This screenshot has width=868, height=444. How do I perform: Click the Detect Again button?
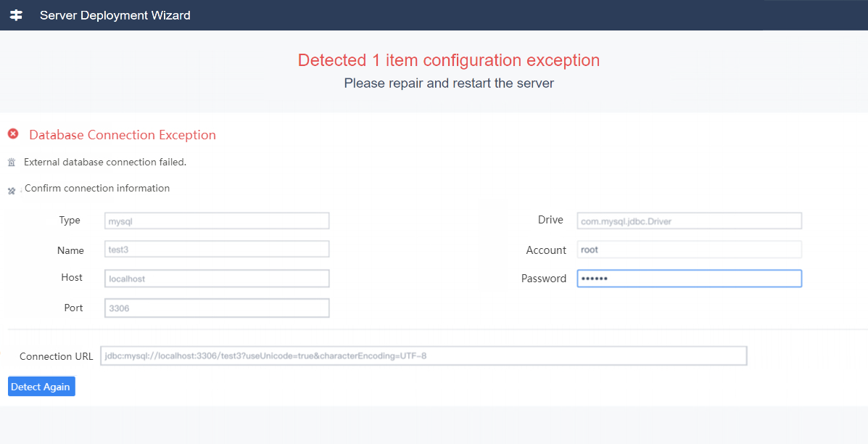(41, 387)
